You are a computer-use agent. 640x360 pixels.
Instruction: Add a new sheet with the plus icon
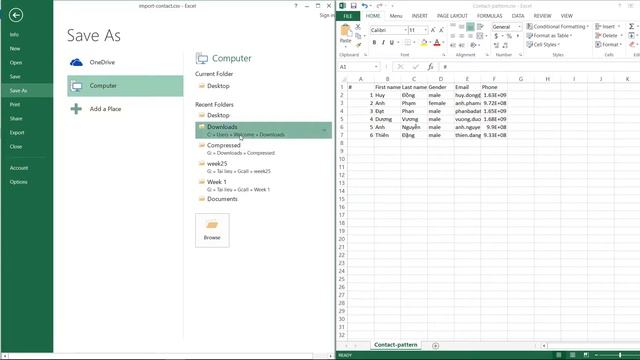click(x=436, y=346)
